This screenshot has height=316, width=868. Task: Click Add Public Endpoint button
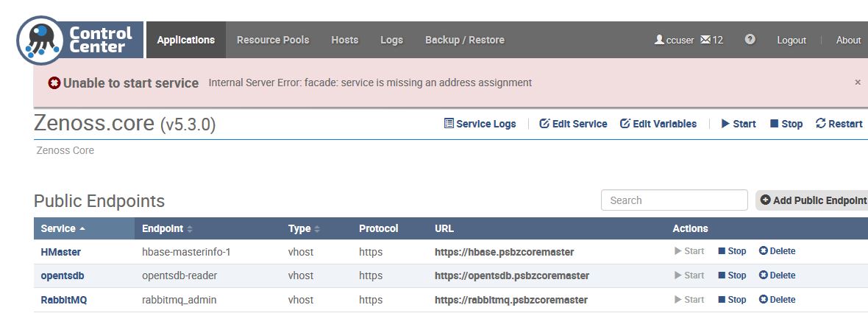812,200
